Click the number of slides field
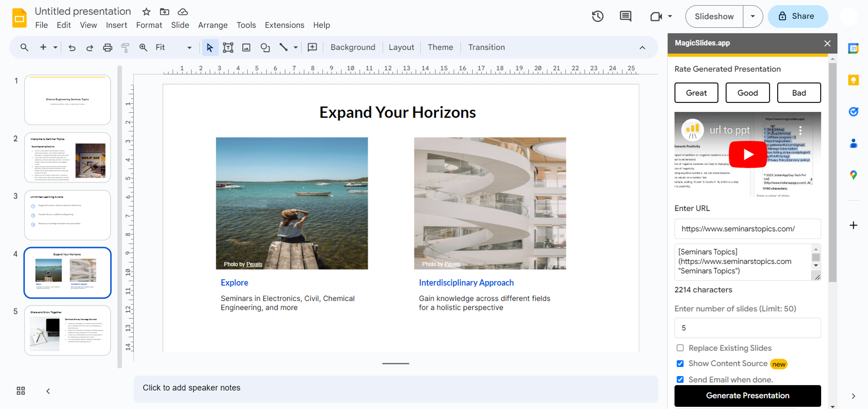 pyautogui.click(x=747, y=328)
